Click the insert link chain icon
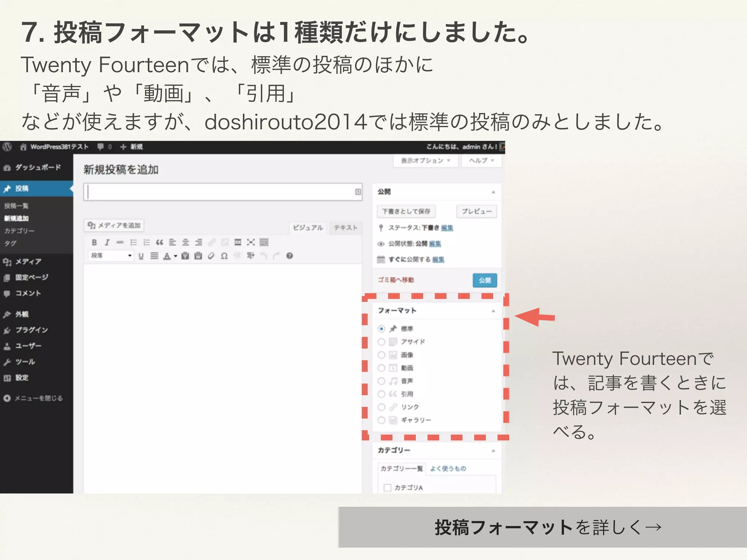Screen dimensions: 747x560 click(212, 242)
